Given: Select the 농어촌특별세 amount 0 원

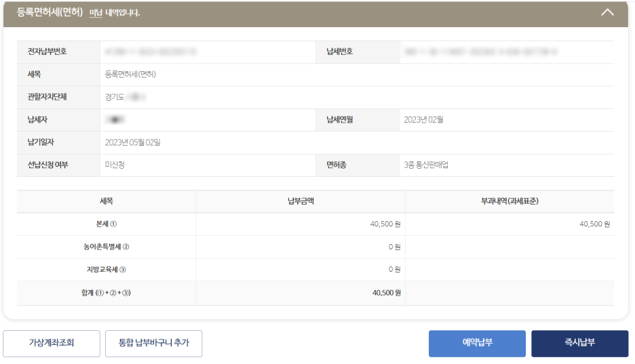Looking at the screenshot, I should tap(394, 247).
